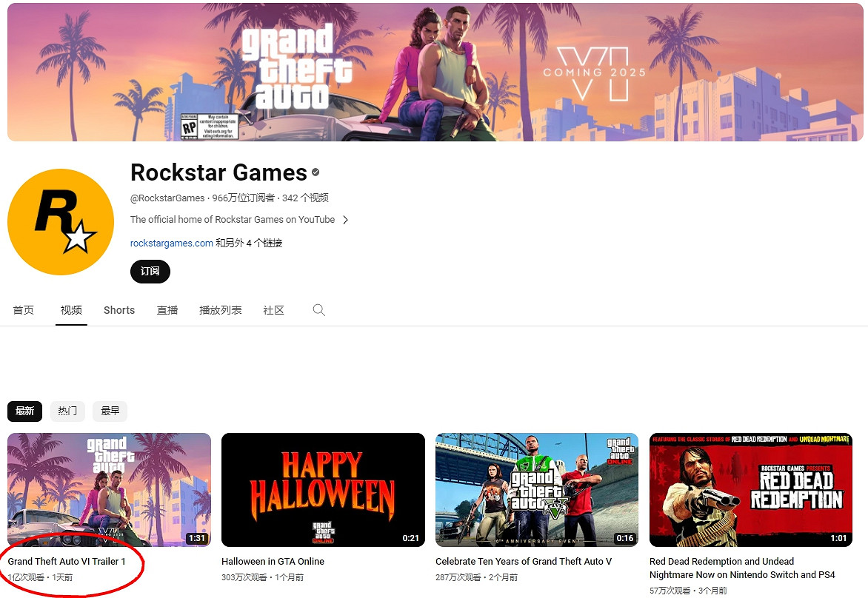Click the 订阅 button
The height and width of the screenshot is (598, 868).
(x=150, y=272)
